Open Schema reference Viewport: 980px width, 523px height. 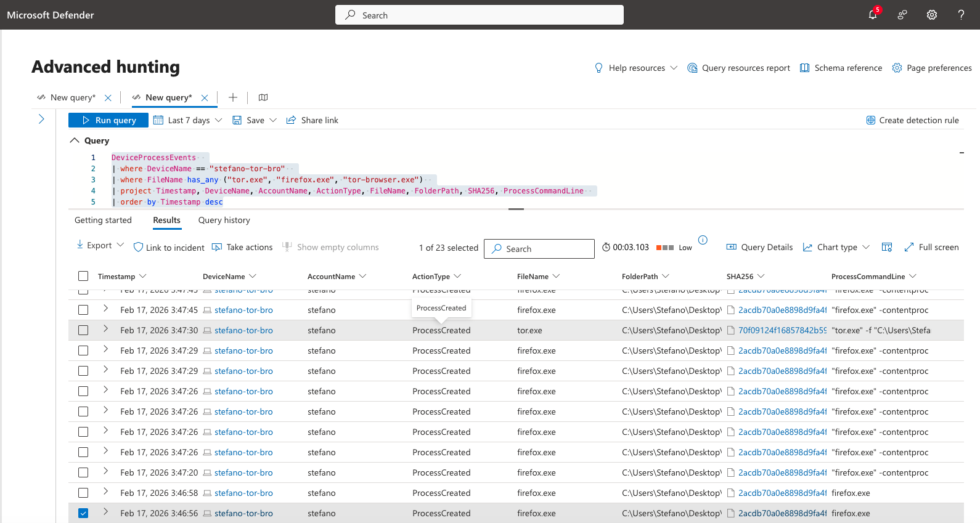click(841, 68)
